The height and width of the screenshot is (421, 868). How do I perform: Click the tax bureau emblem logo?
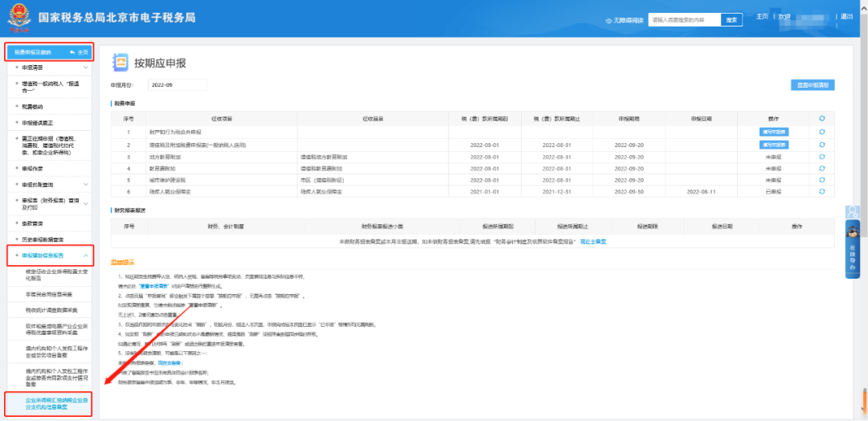18,18
